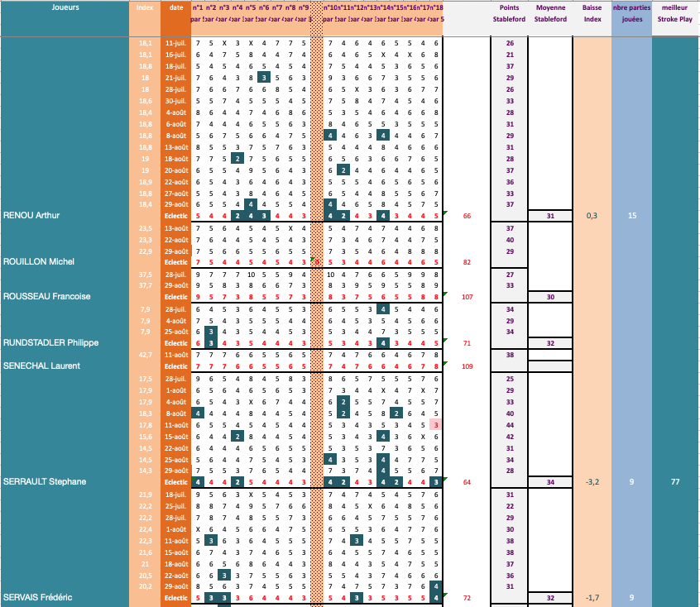Select RUNDSTADLER Philippe name cell
The image size is (700, 607).
[50, 342]
